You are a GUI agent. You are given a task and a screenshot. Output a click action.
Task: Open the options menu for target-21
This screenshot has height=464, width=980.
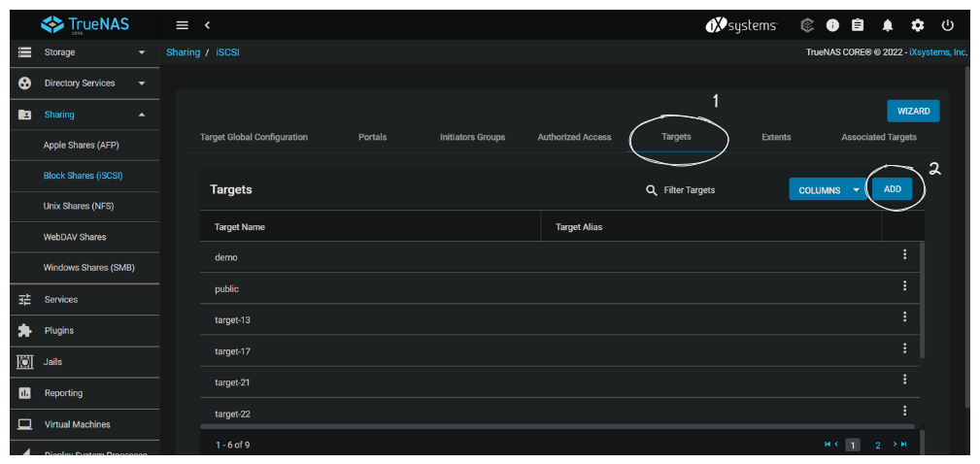click(x=904, y=380)
